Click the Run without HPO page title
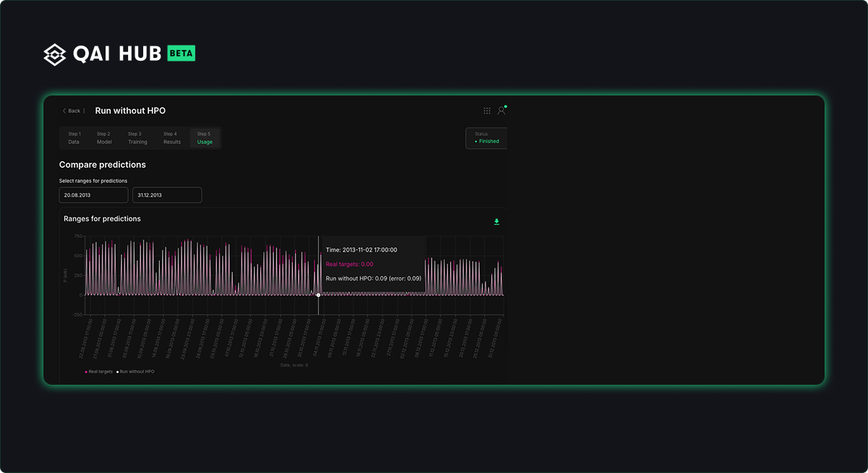Screen dimensions: 868x473 click(x=130, y=111)
